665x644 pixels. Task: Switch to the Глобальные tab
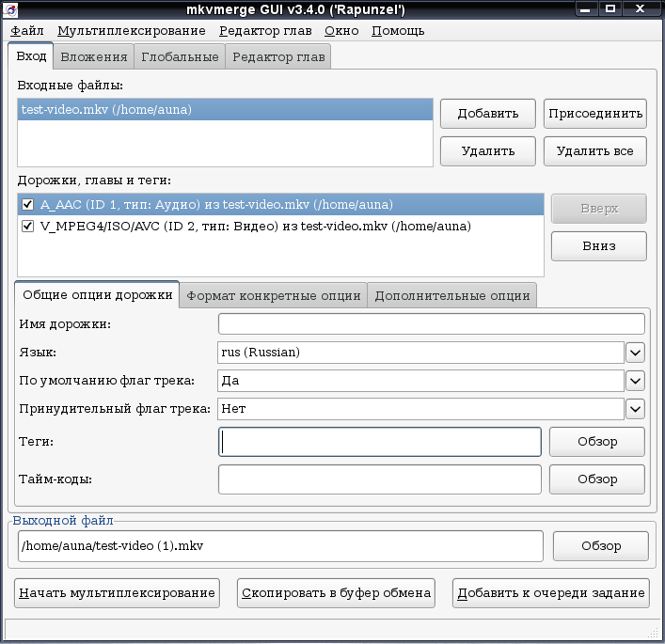(x=180, y=56)
